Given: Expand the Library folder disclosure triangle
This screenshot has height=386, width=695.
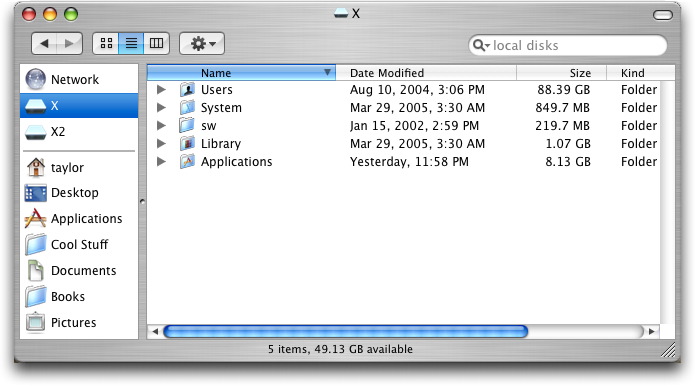Looking at the screenshot, I should (x=161, y=144).
